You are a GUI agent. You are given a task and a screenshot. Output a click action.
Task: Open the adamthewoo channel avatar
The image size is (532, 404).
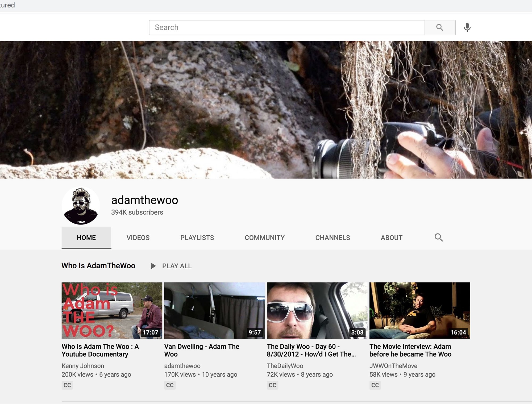click(81, 205)
